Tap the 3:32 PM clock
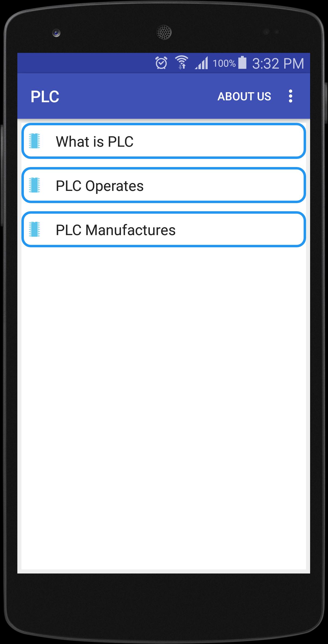This screenshot has height=644, width=328. pyautogui.click(x=278, y=63)
